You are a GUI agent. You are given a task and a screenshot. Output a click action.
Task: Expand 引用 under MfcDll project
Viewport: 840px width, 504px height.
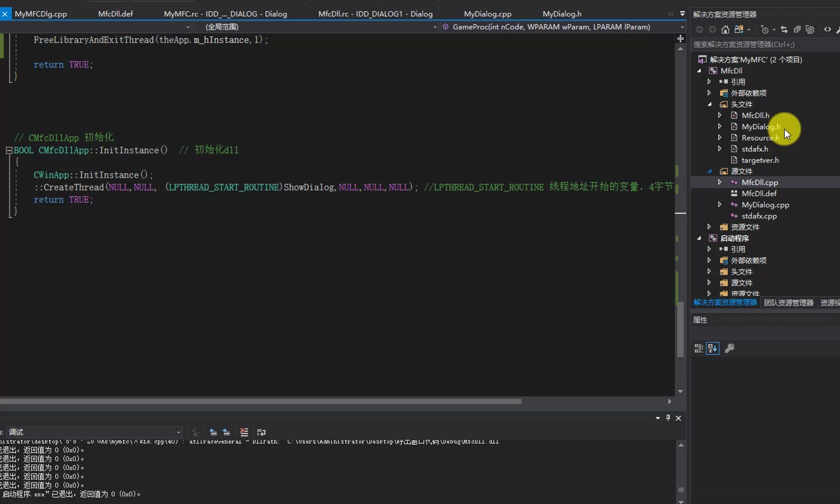pyautogui.click(x=709, y=81)
